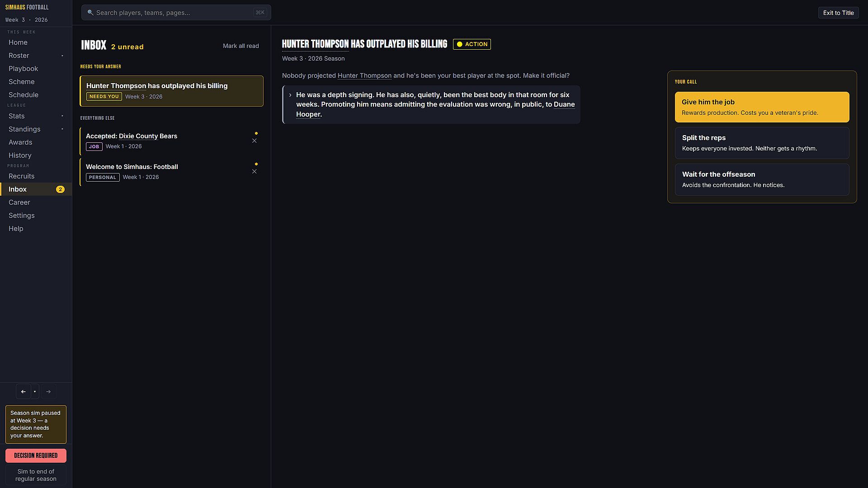This screenshot has width=868, height=488.
Task: Click Mark all read
Action: [x=241, y=46]
